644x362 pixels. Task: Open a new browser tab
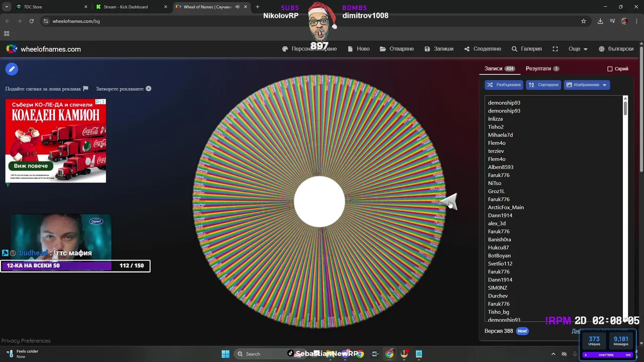[x=258, y=7]
